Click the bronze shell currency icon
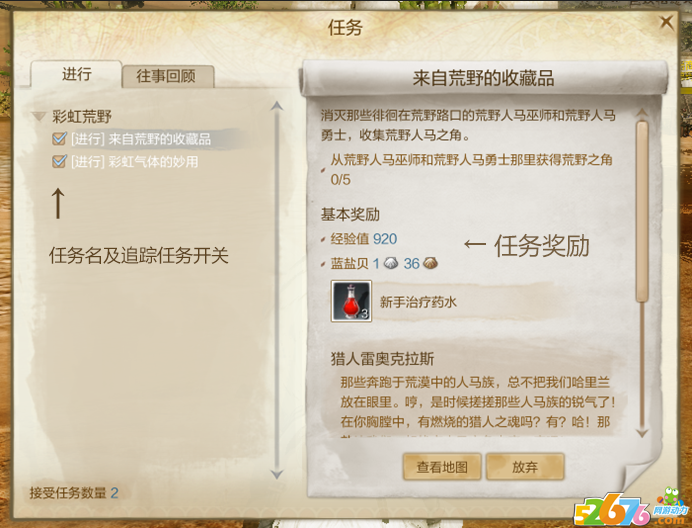Image resolution: width=692 pixels, height=528 pixels. (x=430, y=264)
